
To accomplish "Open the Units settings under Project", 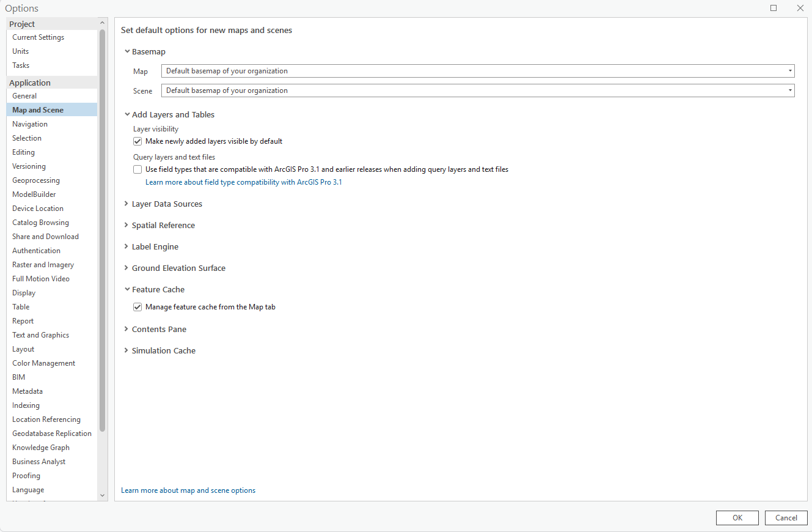I will (20, 51).
